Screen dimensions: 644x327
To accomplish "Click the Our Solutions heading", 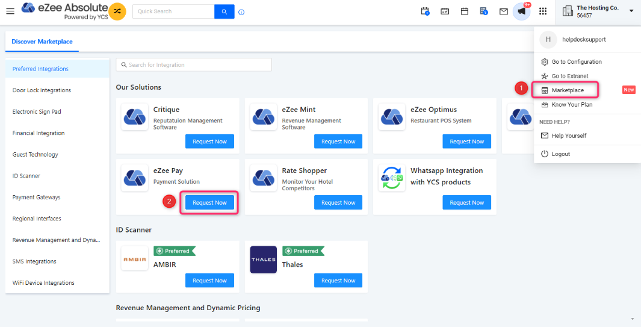I will [138, 87].
